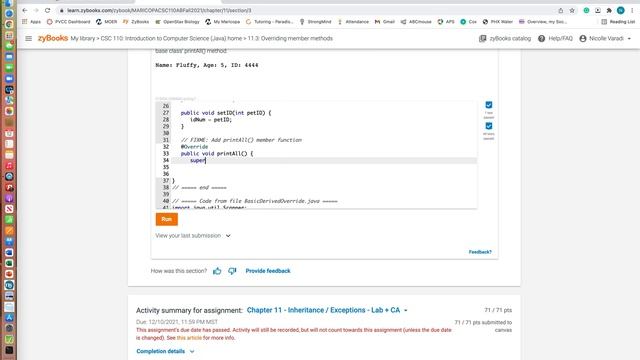This screenshot has height=360, width=640.
Task: Open the Music app in the dock
Action: [x=9, y=166]
